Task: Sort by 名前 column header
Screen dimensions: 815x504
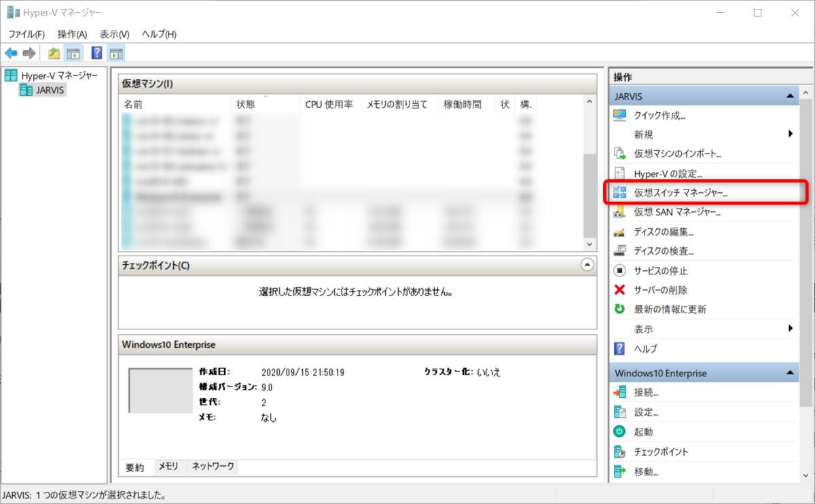Action: (x=175, y=104)
